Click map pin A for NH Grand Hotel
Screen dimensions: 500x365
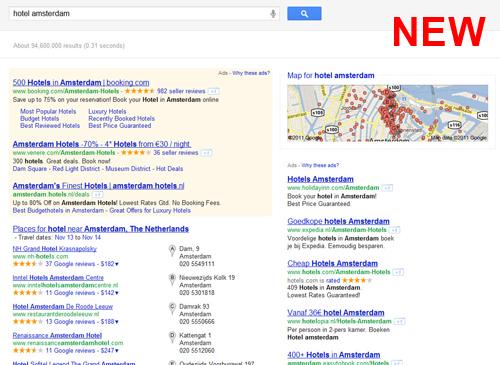172,251
